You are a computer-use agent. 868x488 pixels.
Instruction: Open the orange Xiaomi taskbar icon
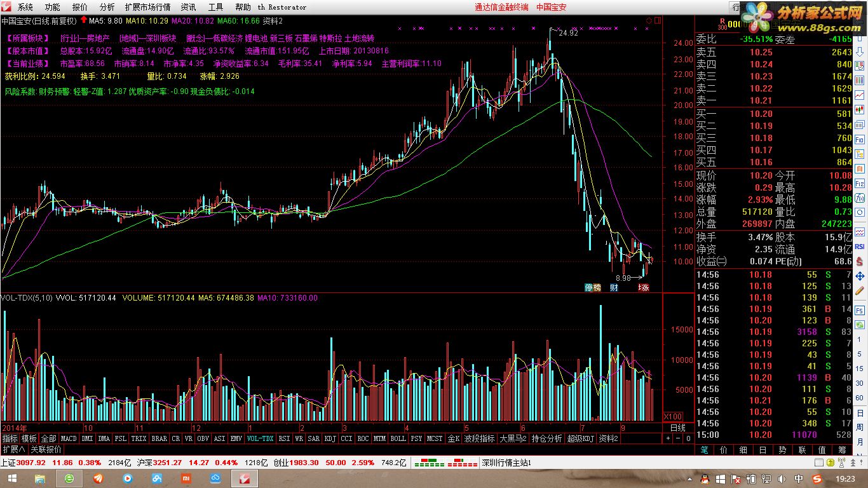[186, 478]
